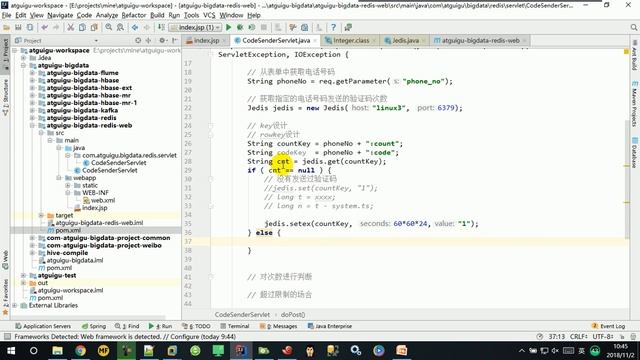Viewport: 640px width, 360px height.
Task: Open the Maven Projects side panel
Action: click(635, 104)
